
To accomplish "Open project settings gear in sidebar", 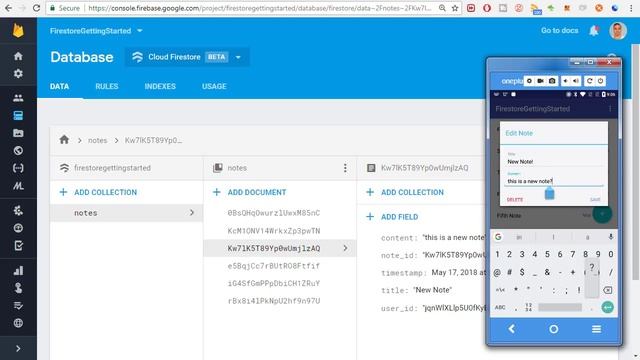I will (18, 73).
